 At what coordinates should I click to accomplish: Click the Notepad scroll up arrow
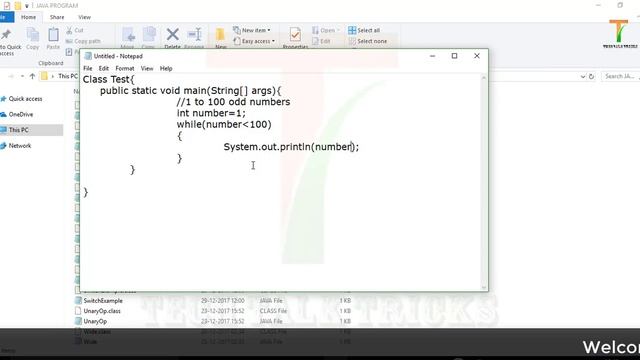coord(484,78)
